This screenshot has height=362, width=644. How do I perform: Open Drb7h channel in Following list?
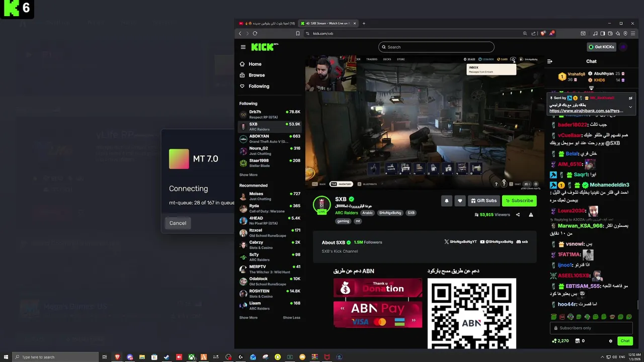click(270, 115)
